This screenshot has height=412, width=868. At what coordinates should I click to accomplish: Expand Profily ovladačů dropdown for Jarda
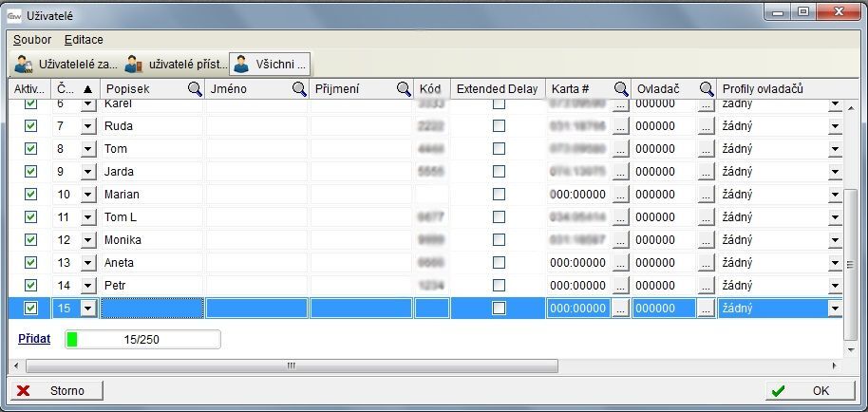click(x=835, y=172)
